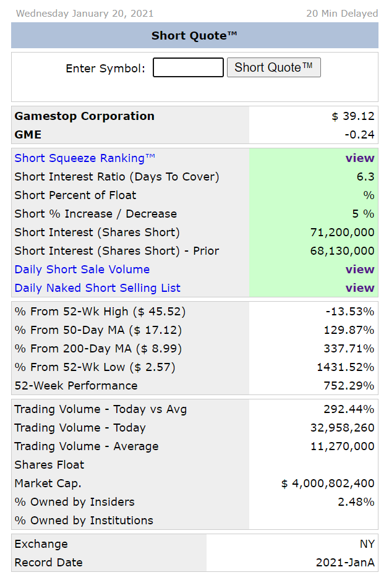Screen dimensions: 389x588
Task: Open the Daily Short Sale Volume link
Action: pyautogui.click(x=82, y=270)
